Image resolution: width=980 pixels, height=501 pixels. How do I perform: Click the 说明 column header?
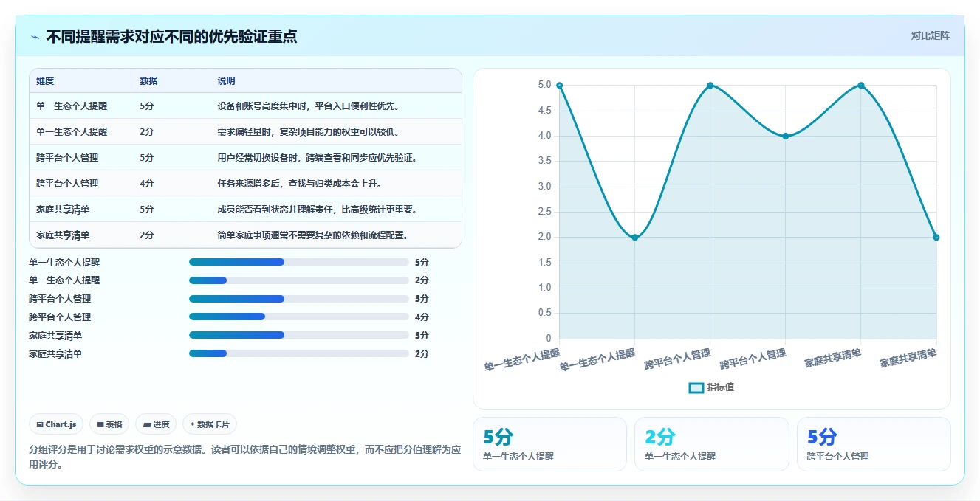[x=226, y=81]
